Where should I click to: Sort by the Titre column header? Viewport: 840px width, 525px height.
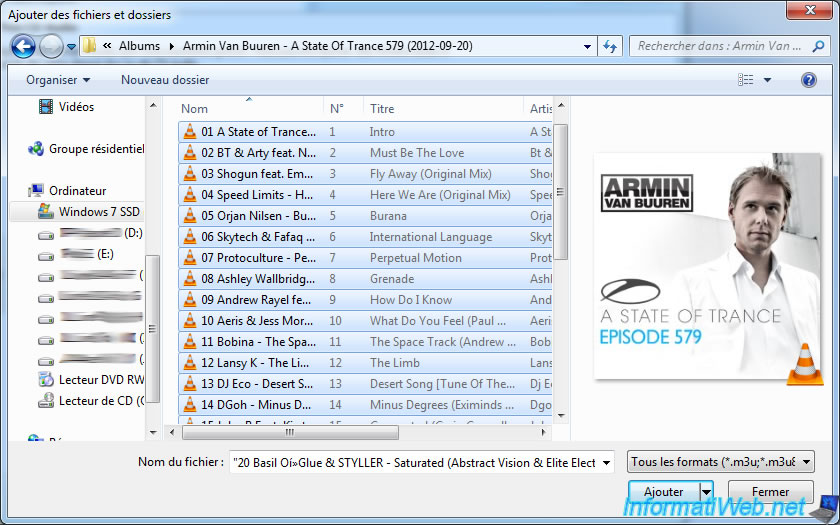pos(382,108)
